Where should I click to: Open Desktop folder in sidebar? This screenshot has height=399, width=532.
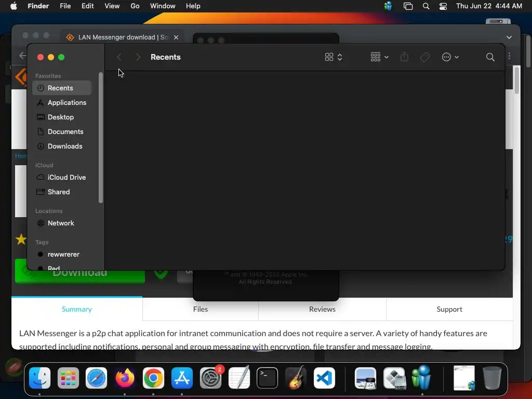pos(62,117)
